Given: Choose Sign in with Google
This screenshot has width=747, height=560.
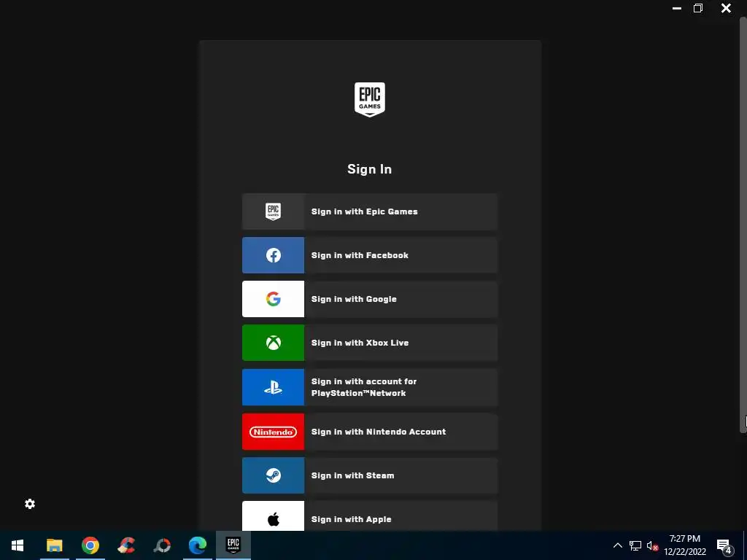Looking at the screenshot, I should pos(370,299).
